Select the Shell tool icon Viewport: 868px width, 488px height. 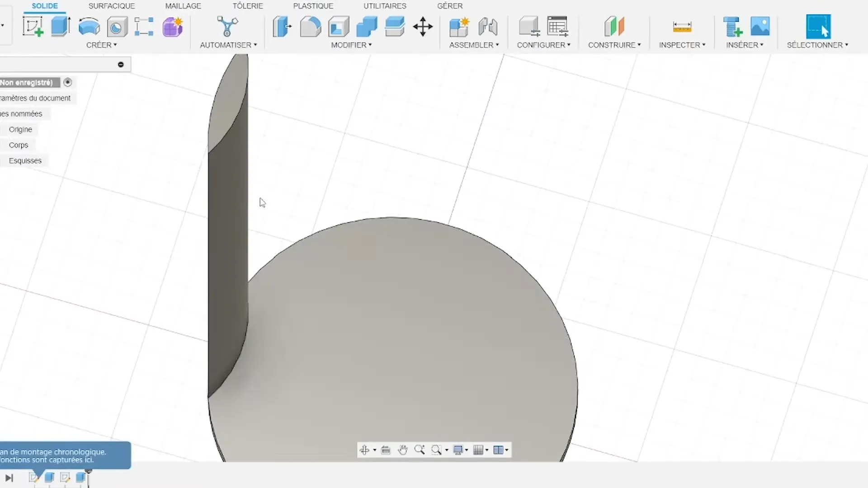tap(339, 27)
